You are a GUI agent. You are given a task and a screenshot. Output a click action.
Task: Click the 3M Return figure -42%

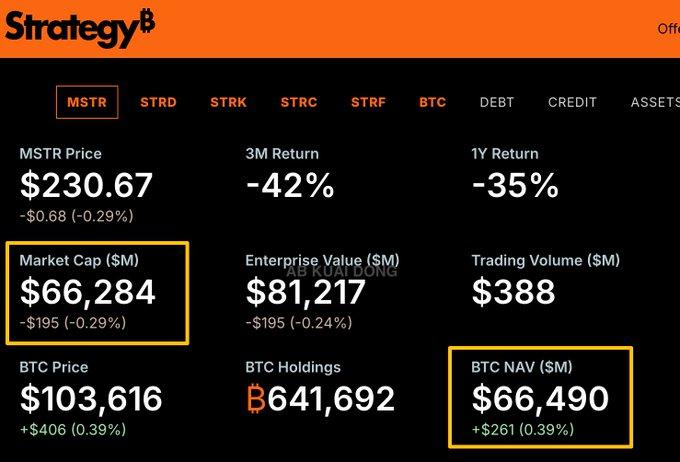289,185
